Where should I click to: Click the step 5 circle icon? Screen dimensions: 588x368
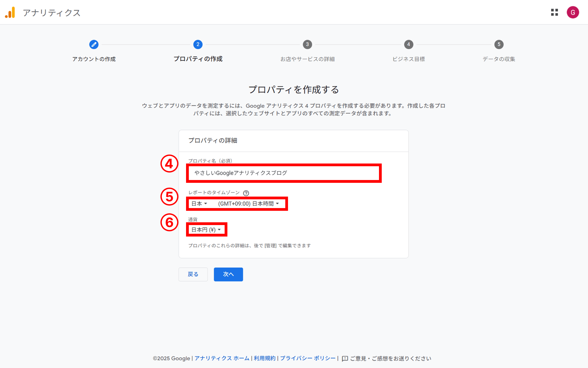(x=499, y=44)
